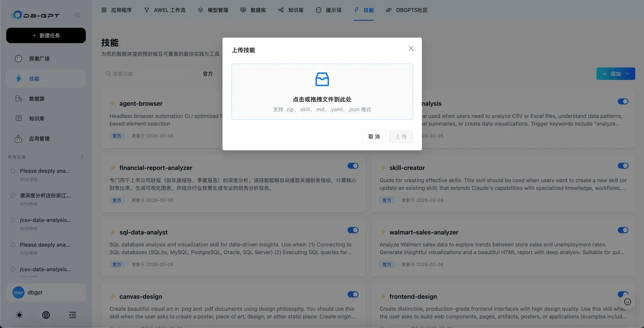The image size is (644, 328).
Task: Open 应用程序 tab
Action: [116, 10]
